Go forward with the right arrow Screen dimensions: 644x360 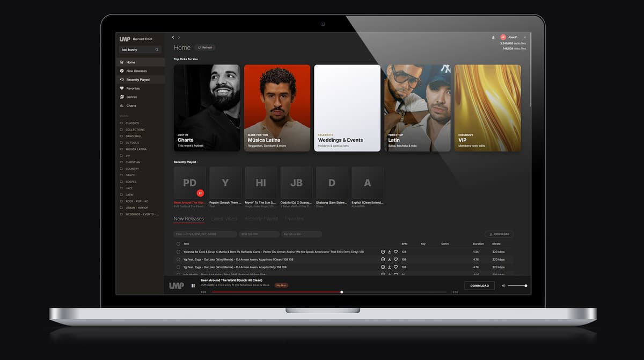(179, 38)
